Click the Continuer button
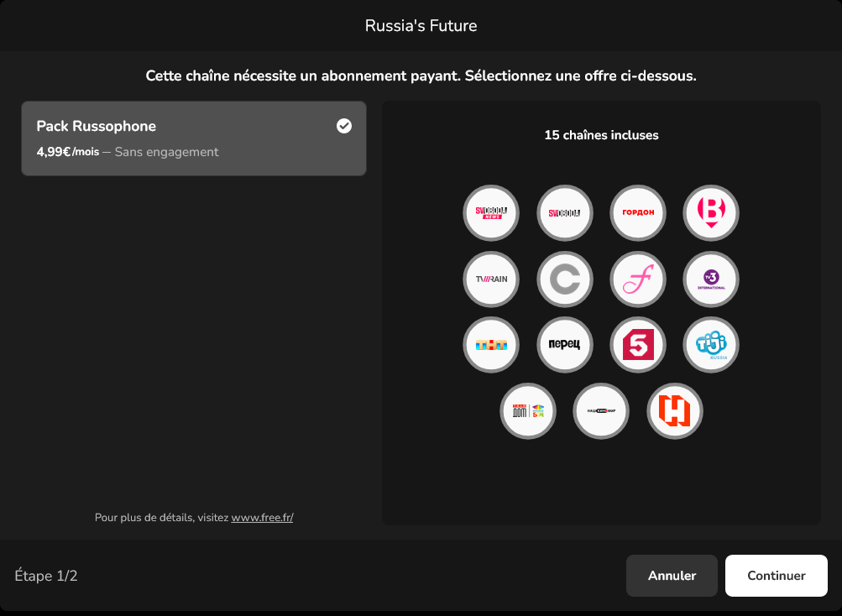The width and height of the screenshot is (842, 616). 776,576
